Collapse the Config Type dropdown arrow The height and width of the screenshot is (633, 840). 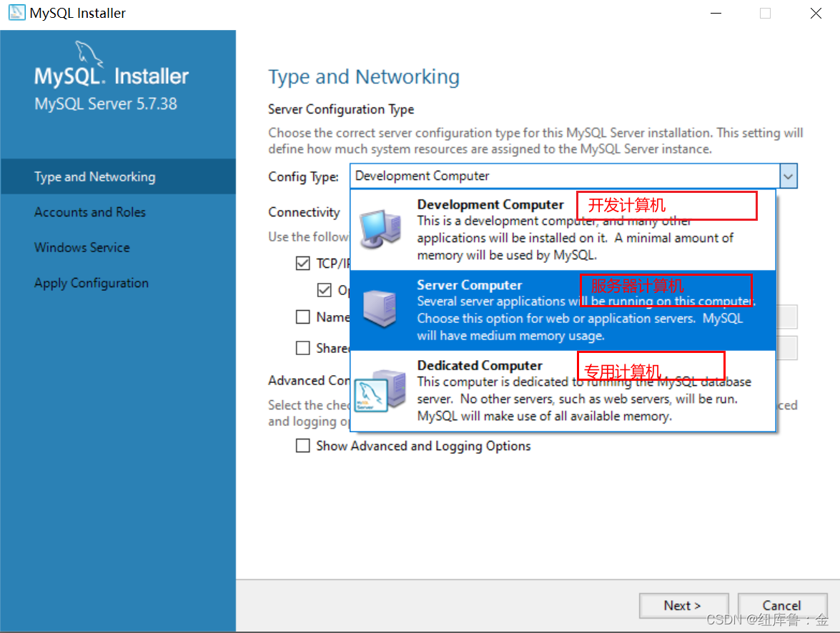(x=788, y=176)
